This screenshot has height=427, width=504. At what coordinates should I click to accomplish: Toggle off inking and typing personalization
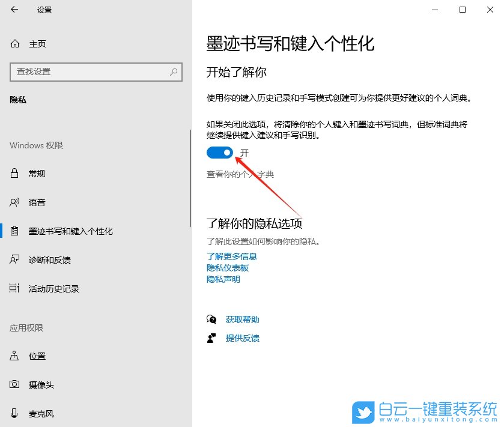(x=219, y=153)
